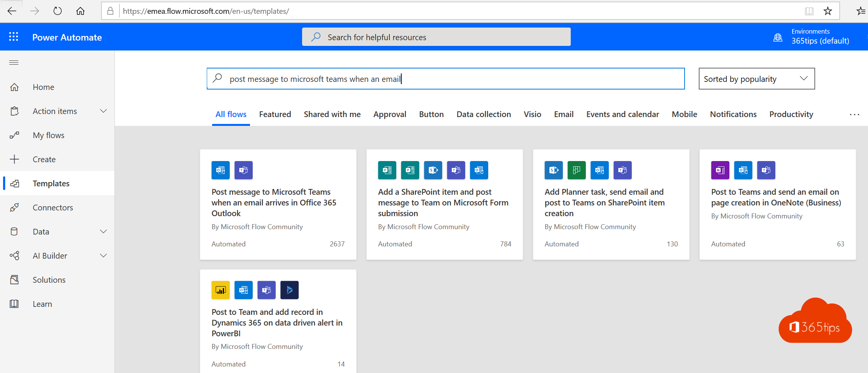Open 365tips (default) environment selector
This screenshot has width=868, height=373.
point(820,37)
